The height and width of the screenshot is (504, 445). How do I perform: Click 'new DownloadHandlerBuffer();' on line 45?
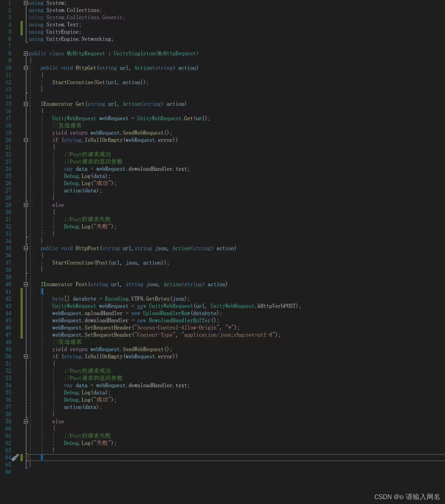[x=178, y=320]
